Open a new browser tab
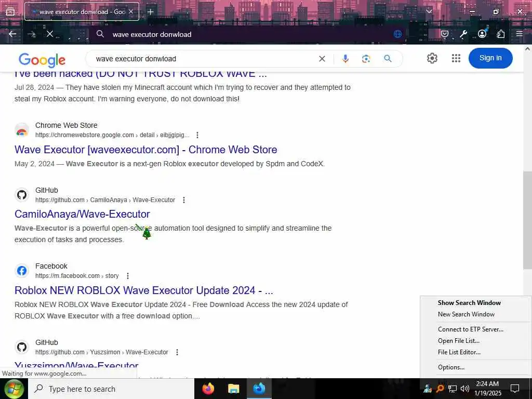This screenshot has width=532, height=399. (150, 11)
